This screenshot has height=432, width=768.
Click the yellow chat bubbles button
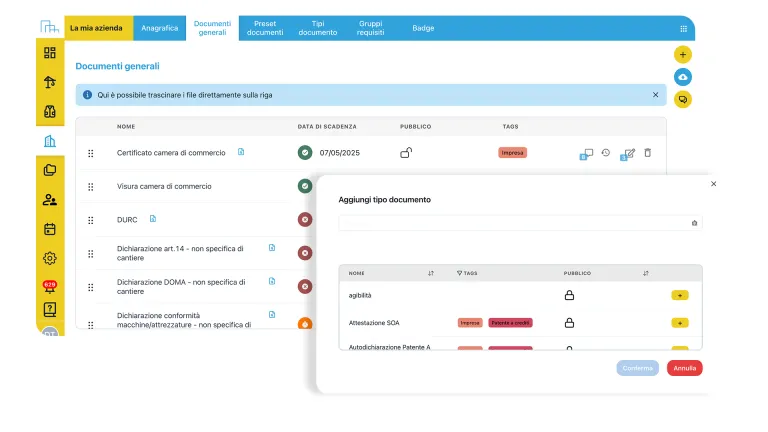pos(683,99)
